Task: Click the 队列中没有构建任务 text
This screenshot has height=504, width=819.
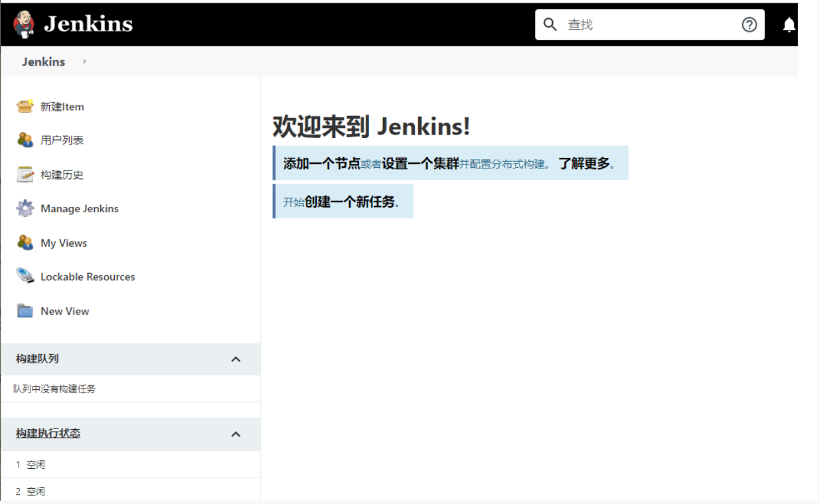Action: point(54,389)
